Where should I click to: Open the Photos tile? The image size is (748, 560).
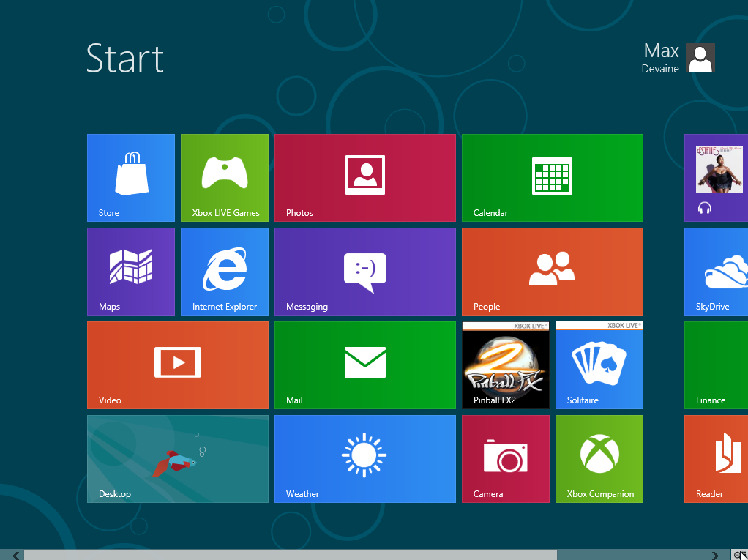365,177
